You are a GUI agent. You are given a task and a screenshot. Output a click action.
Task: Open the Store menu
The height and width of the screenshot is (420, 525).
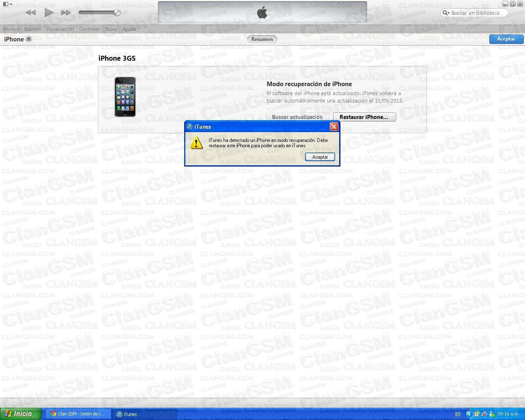coord(111,29)
